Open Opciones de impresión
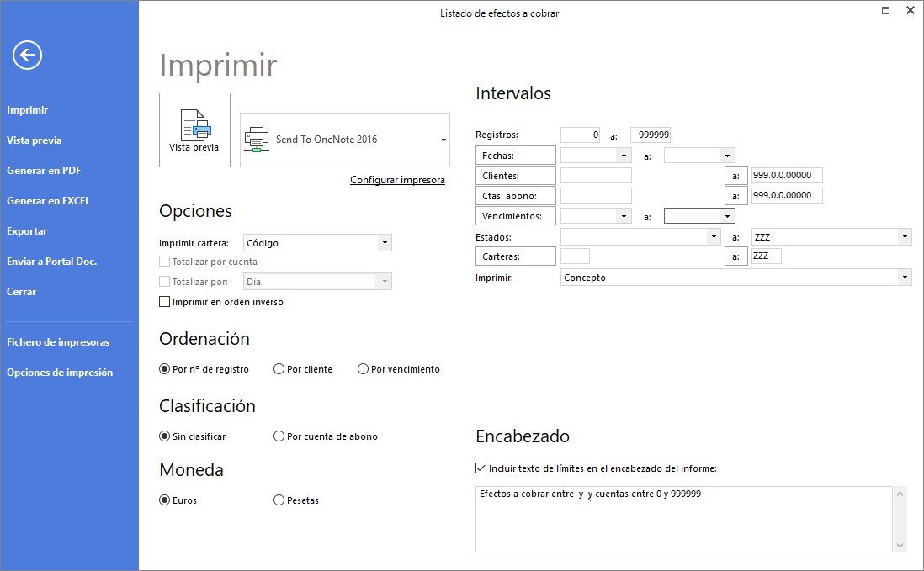 [x=60, y=373]
